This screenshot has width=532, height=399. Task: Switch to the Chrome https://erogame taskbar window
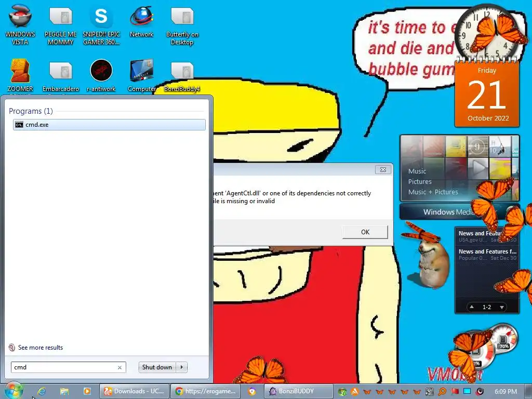[x=205, y=391]
